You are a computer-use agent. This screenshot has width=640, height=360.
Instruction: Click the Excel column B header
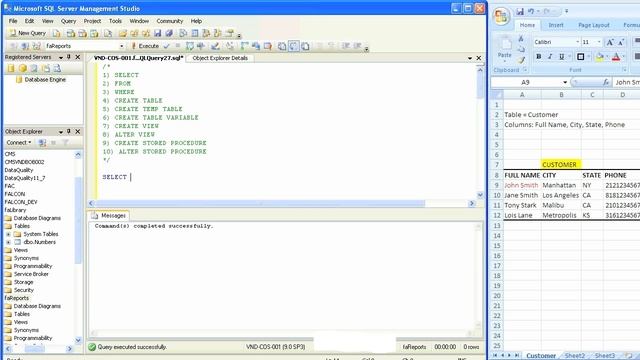click(561, 95)
